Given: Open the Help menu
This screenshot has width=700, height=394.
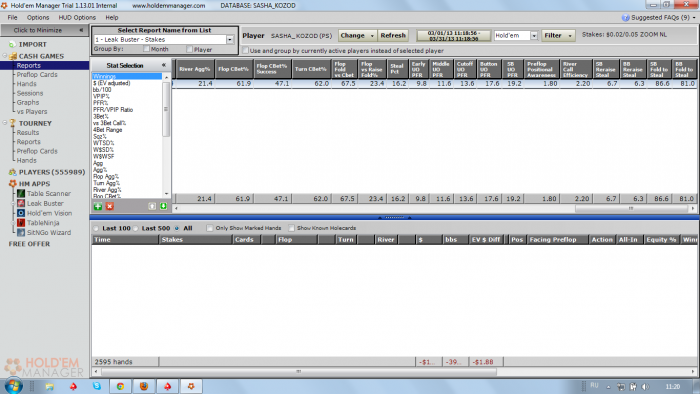Looking at the screenshot, I should [x=112, y=17].
